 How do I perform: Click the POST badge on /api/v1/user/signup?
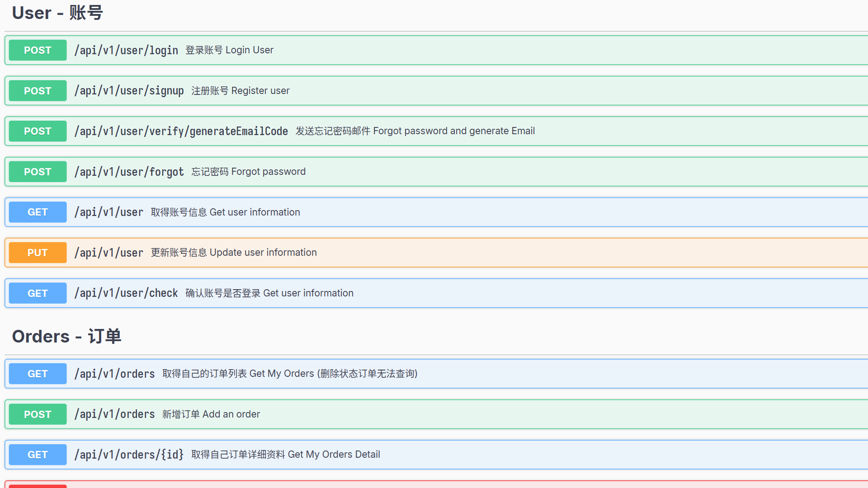pos(37,90)
